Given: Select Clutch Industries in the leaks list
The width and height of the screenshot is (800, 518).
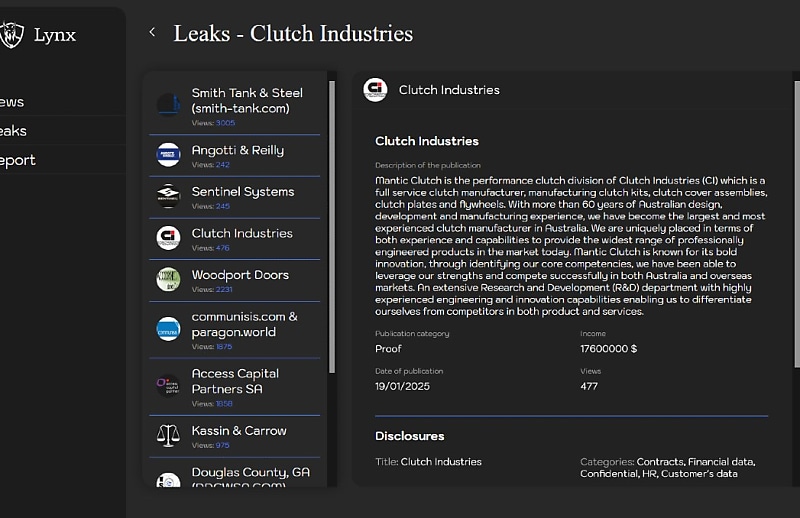Looking at the screenshot, I should click(x=235, y=239).
